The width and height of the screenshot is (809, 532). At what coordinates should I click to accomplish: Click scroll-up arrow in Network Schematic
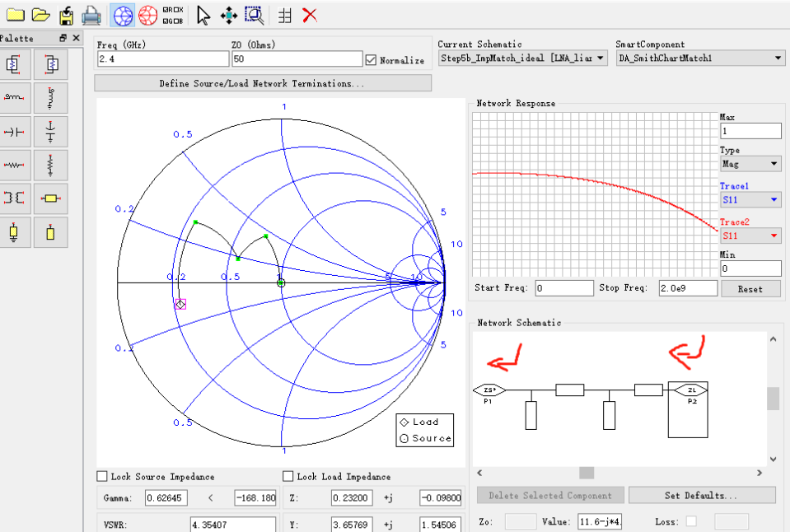tap(773, 339)
